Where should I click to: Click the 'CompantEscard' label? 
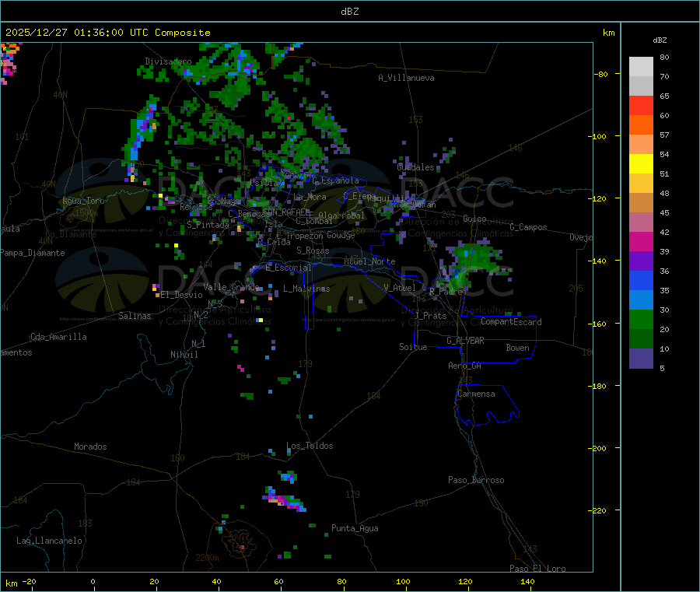pos(511,322)
